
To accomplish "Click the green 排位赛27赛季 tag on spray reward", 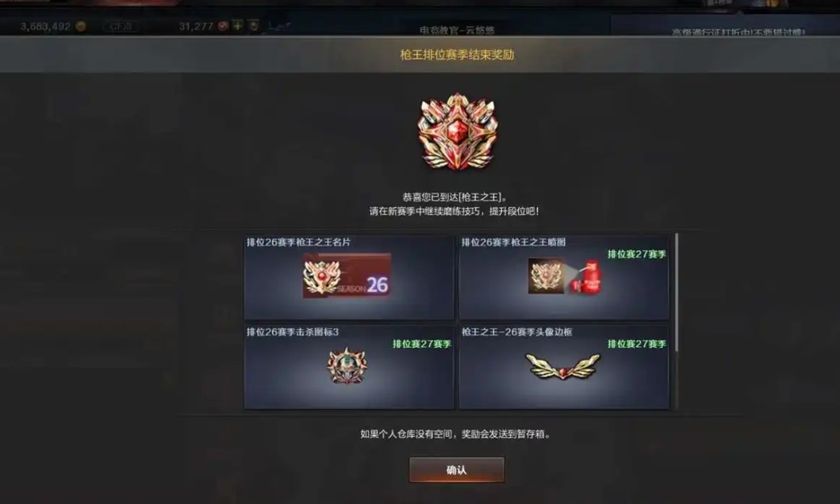I will (636, 254).
